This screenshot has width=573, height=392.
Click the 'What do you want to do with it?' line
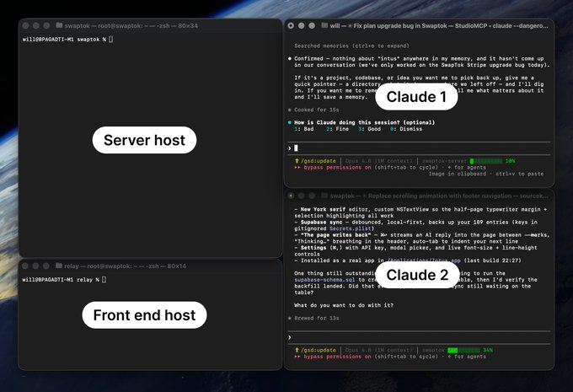click(x=344, y=305)
